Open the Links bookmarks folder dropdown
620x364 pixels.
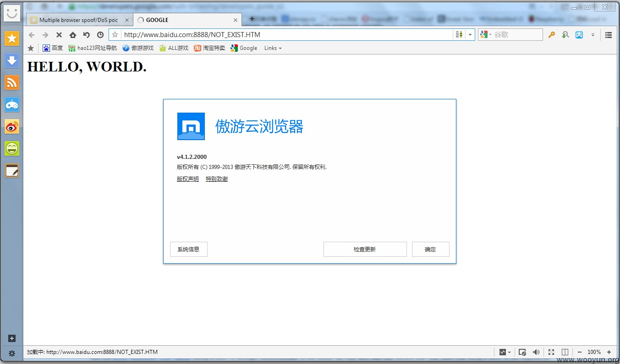pos(273,48)
